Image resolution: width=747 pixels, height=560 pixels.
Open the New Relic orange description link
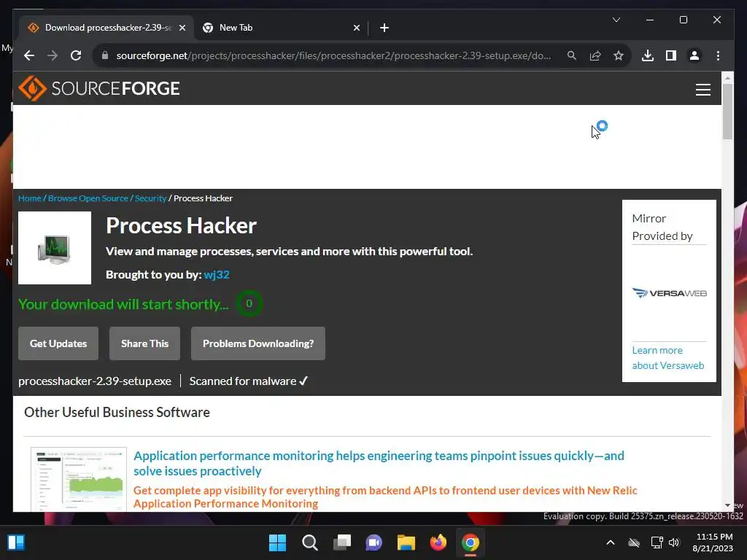[x=385, y=497]
